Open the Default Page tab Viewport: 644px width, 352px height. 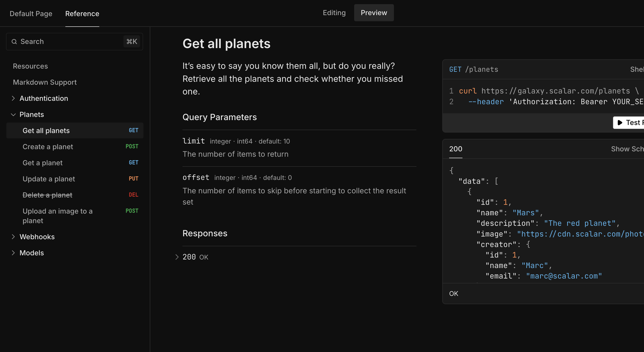pyautogui.click(x=31, y=13)
